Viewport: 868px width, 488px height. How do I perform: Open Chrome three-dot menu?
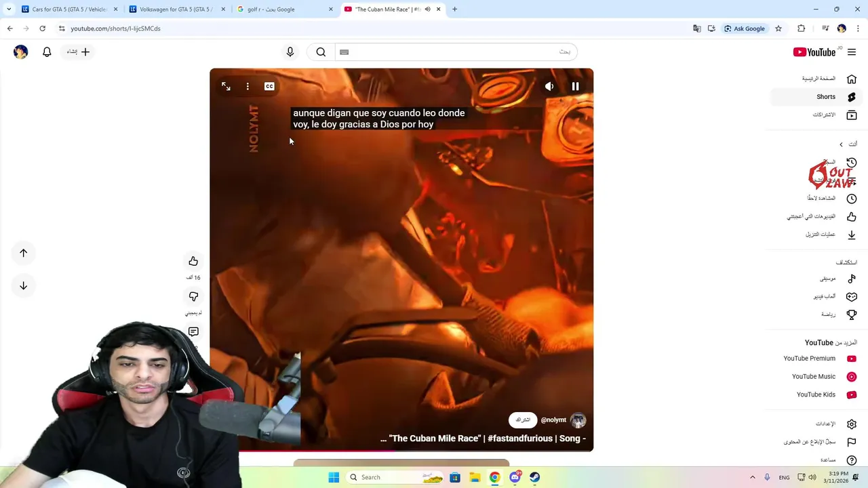(x=858, y=28)
